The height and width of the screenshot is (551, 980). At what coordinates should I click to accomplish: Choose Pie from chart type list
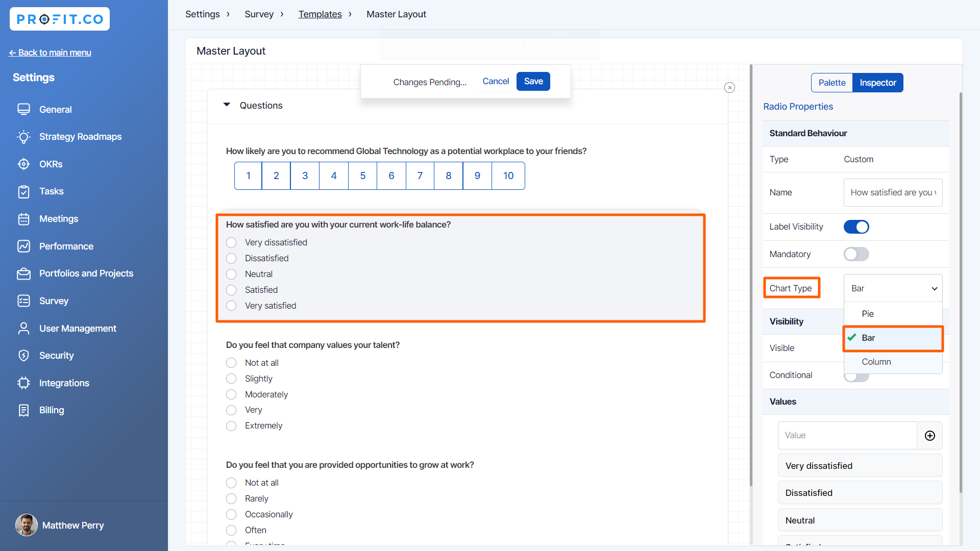click(868, 314)
